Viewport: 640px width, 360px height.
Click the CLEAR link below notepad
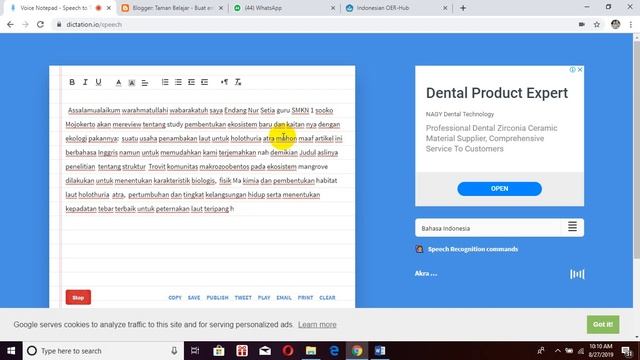(x=327, y=298)
